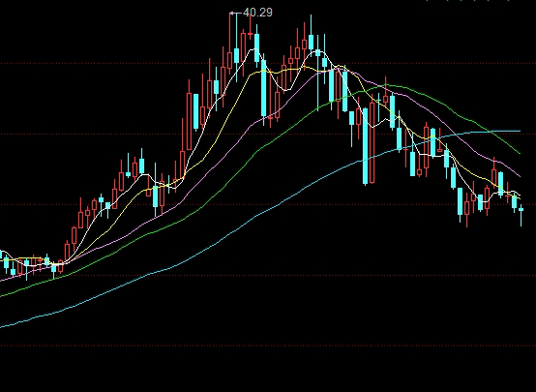This screenshot has width=536, height=392.
Task: Click the second dotted gridline from the top
Action: [268, 135]
